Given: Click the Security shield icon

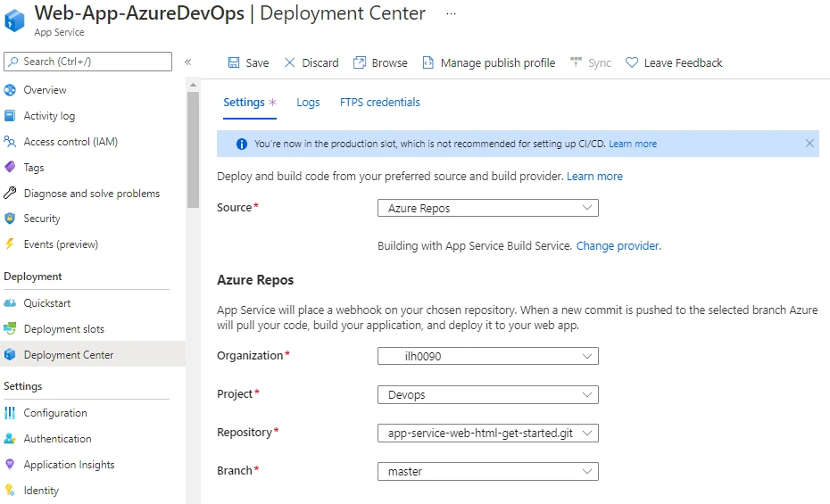Looking at the screenshot, I should click(x=10, y=219).
